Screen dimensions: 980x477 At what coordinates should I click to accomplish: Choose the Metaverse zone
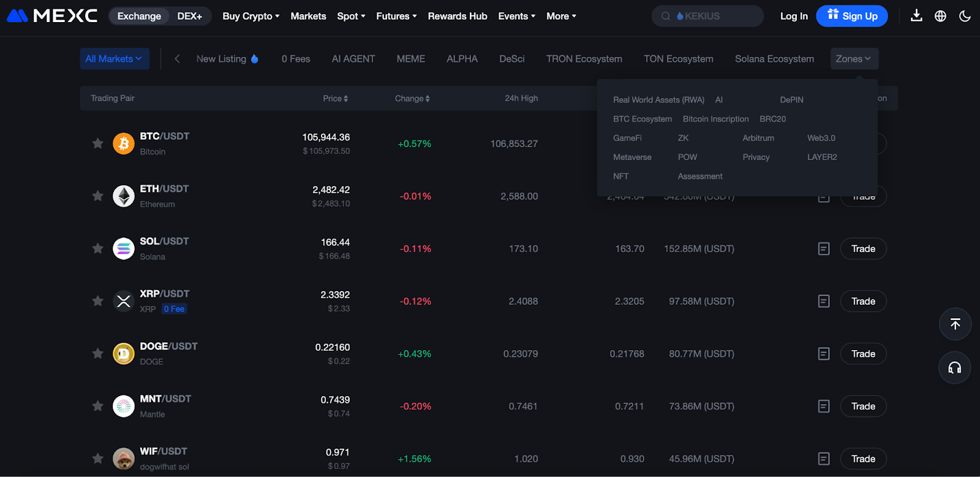point(632,157)
